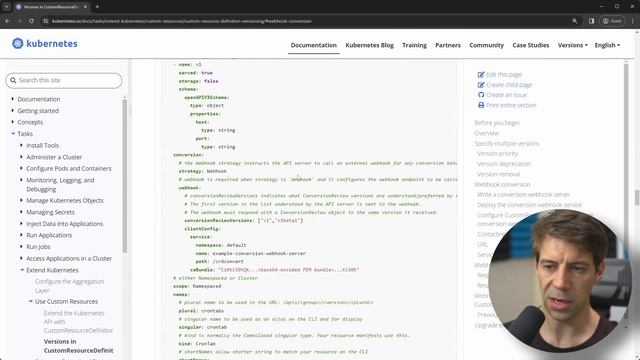Expand the Install Tools item
Image resolution: width=640 pixels, height=360 pixels.
click(x=22, y=145)
